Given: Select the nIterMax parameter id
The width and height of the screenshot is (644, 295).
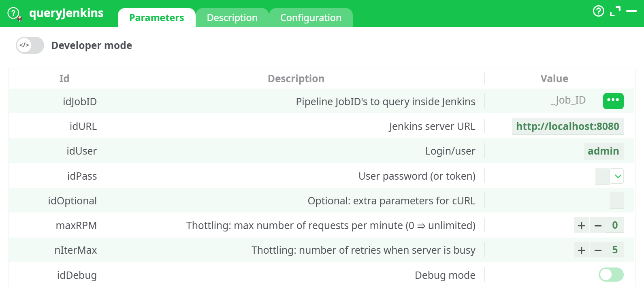Looking at the screenshot, I should pyautogui.click(x=75, y=250).
